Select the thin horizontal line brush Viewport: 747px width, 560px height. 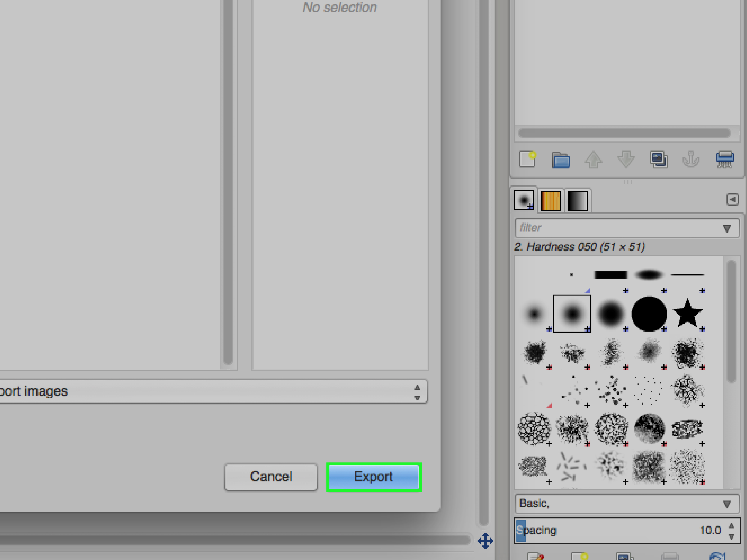[687, 275]
